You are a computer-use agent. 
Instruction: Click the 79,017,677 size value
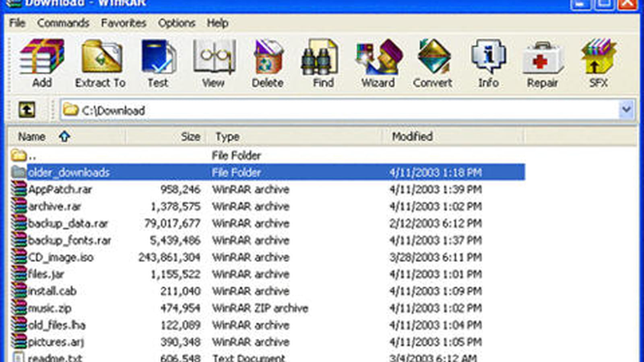[x=172, y=223]
